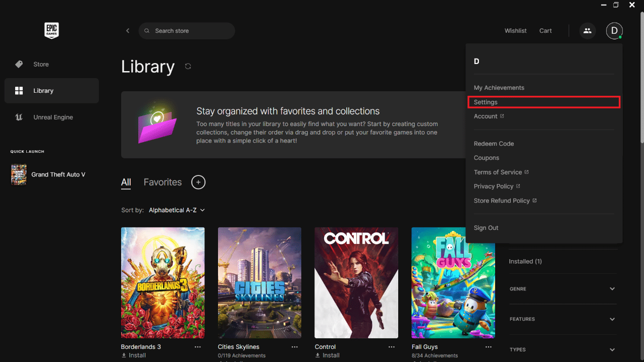Click the Epic Games logo
The width and height of the screenshot is (644, 362).
coord(51,31)
